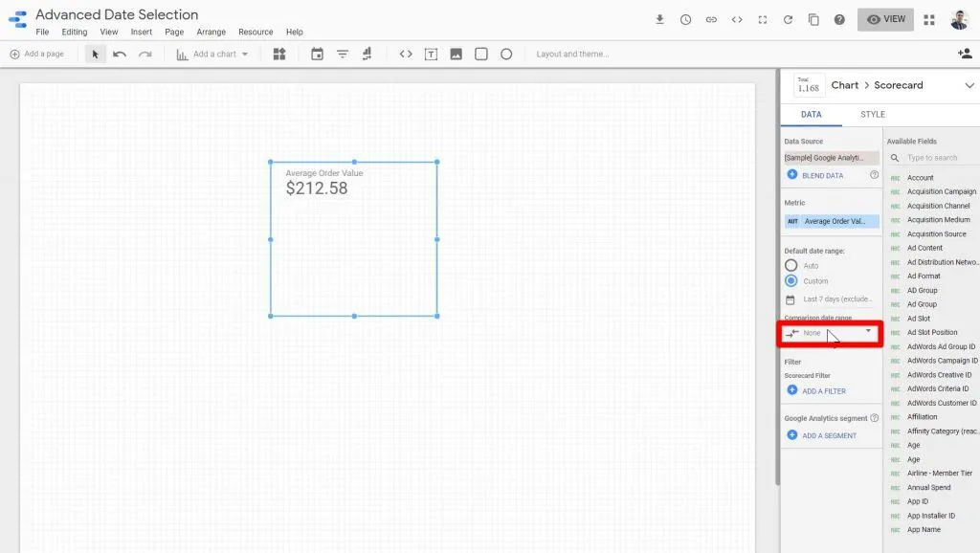The image size is (980, 553).
Task: Select the Filter control icon
Action: click(x=343, y=54)
